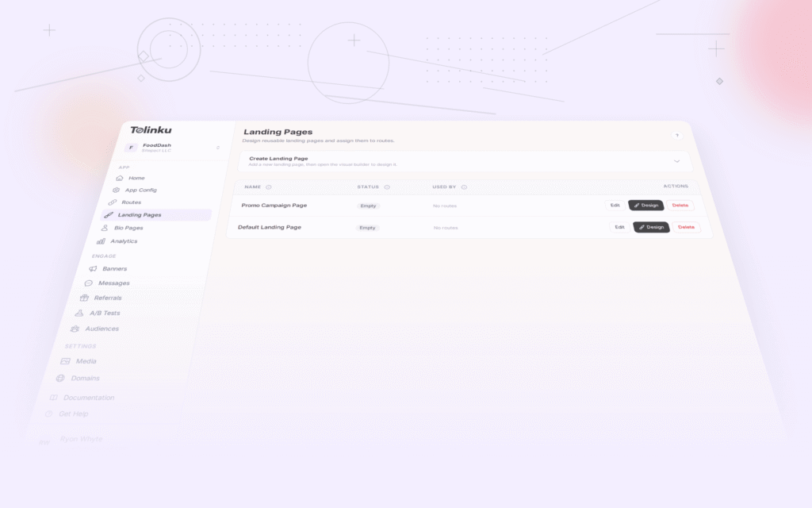Open the FoodDash workspace switcher arrows
The height and width of the screenshot is (508, 812).
pos(218,148)
